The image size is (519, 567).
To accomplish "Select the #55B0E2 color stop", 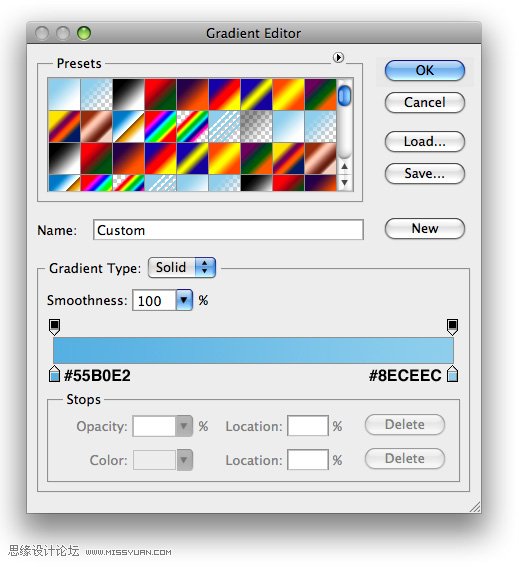I will click(x=54, y=374).
